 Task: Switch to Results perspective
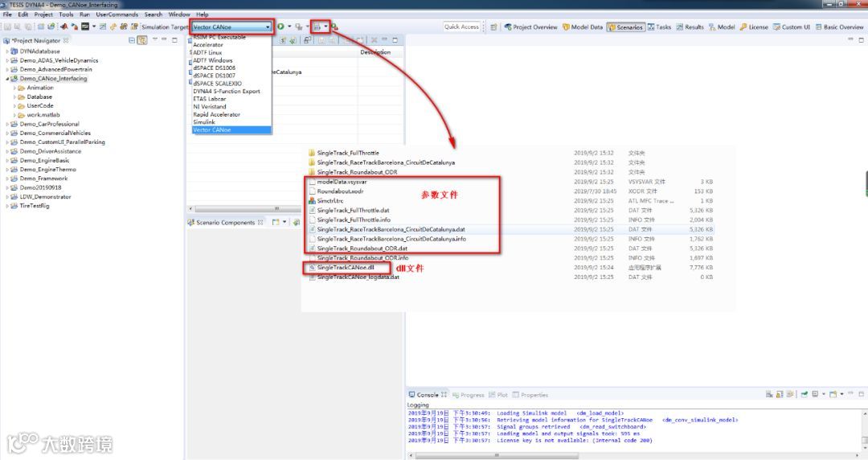point(690,27)
